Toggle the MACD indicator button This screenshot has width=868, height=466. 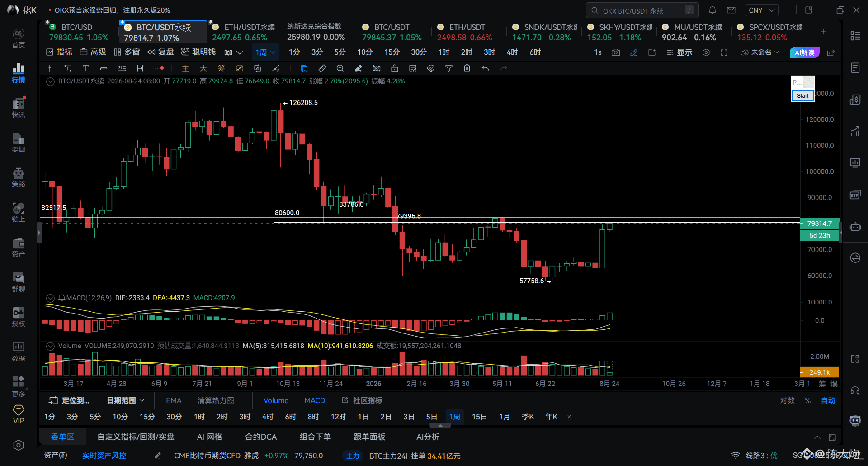pos(315,400)
